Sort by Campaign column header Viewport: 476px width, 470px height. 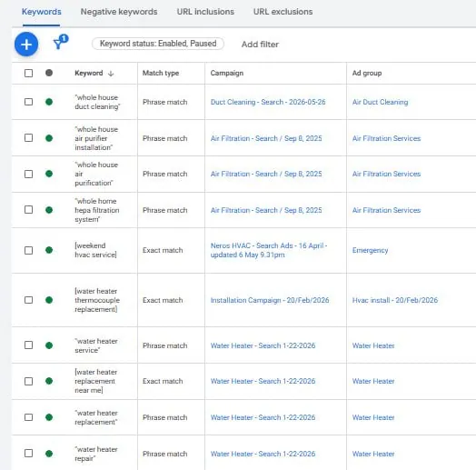[227, 74]
